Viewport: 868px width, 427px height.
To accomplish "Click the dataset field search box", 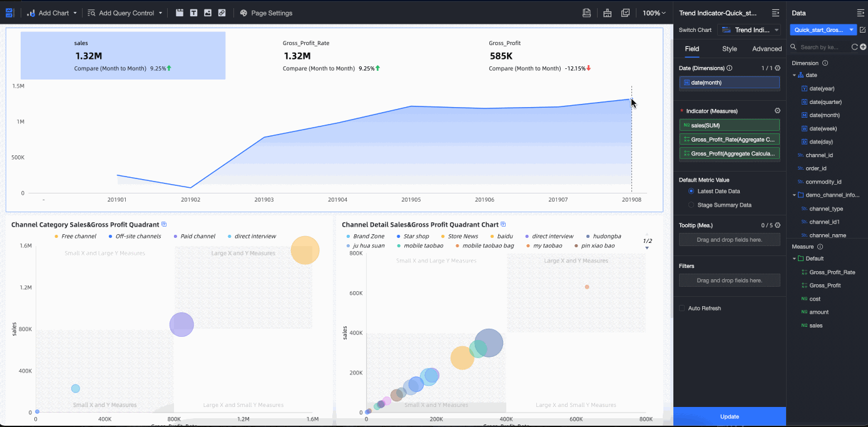I will (823, 47).
